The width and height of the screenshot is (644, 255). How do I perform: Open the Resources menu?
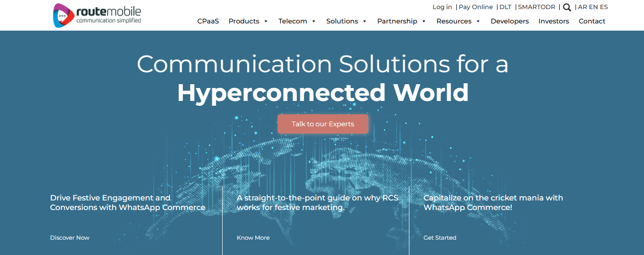click(454, 21)
